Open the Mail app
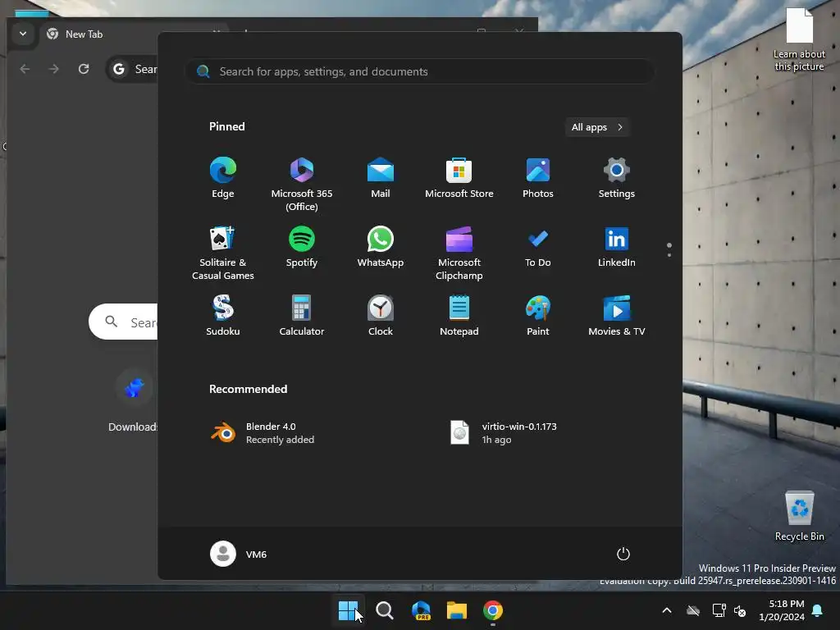840x630 pixels. pyautogui.click(x=381, y=178)
